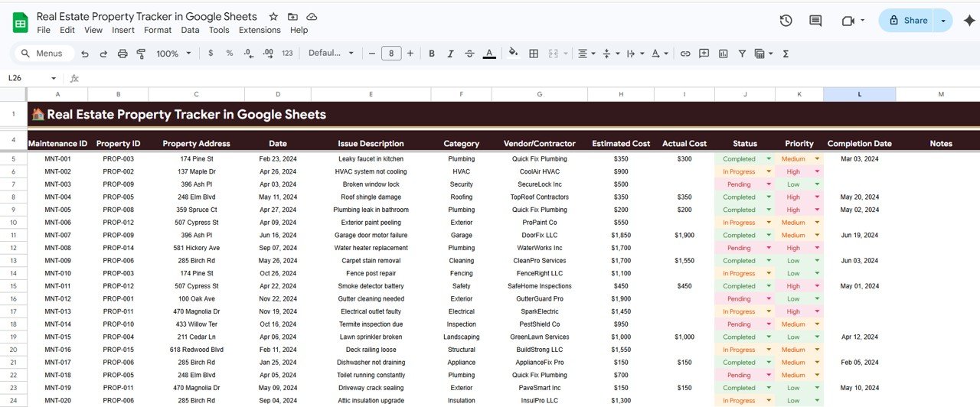Open the fill color bucket

(513, 54)
